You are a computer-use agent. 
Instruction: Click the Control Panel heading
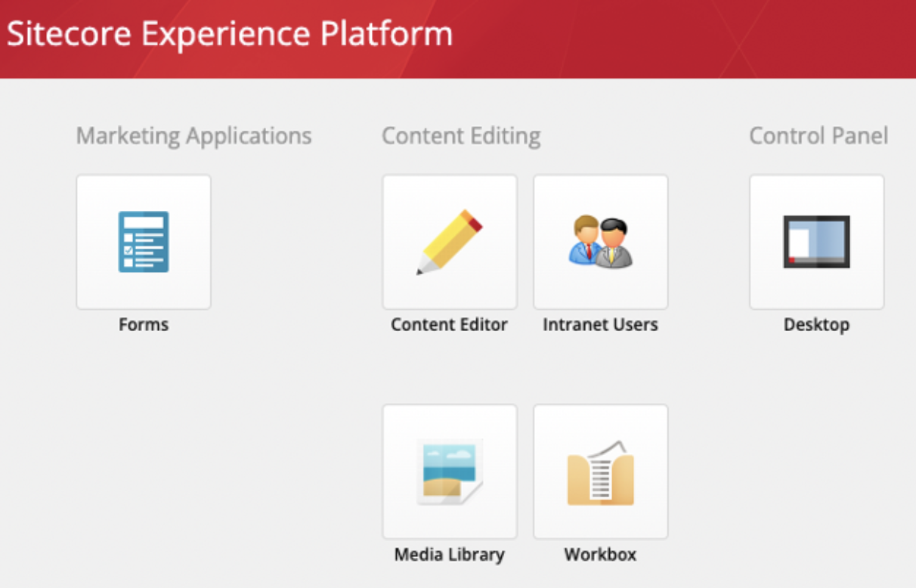pos(817,136)
